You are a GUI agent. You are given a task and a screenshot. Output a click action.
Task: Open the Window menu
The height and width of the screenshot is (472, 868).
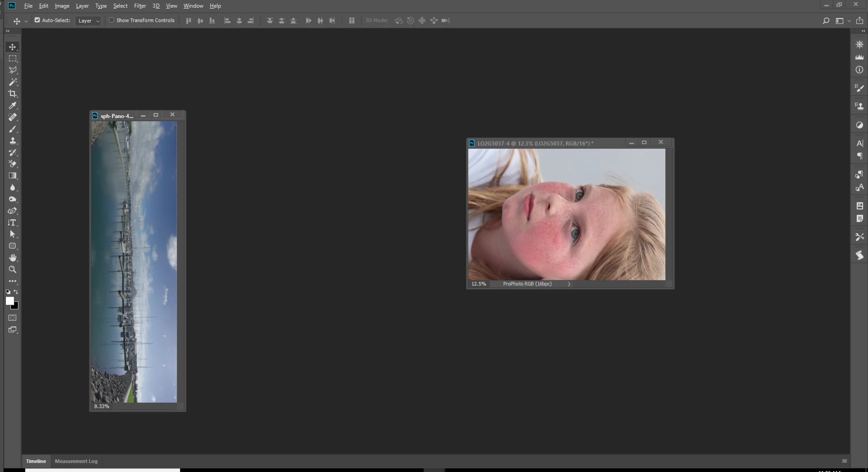(193, 6)
